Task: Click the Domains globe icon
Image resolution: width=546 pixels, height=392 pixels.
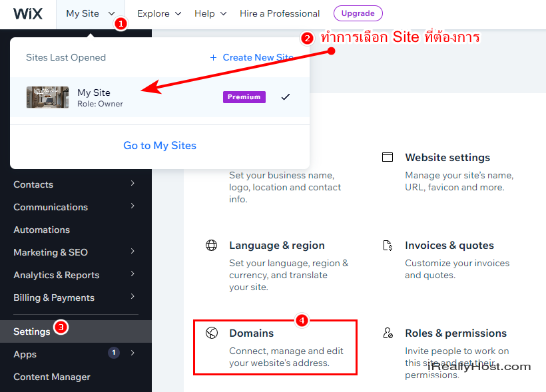Action: [x=212, y=333]
